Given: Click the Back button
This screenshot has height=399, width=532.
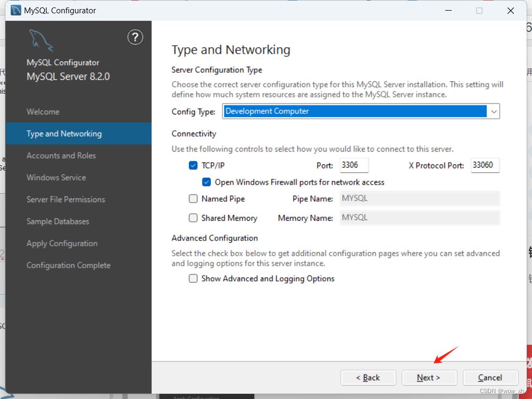Looking at the screenshot, I should pyautogui.click(x=368, y=378).
